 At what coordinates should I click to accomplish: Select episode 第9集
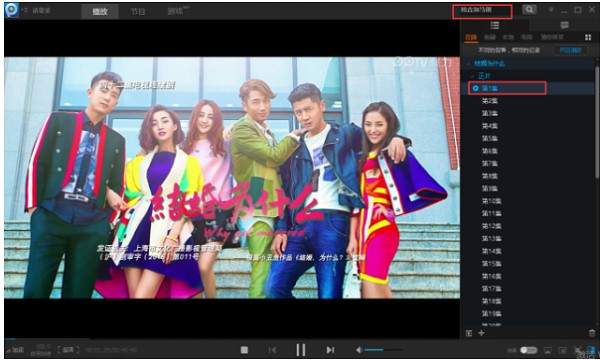[489, 188]
